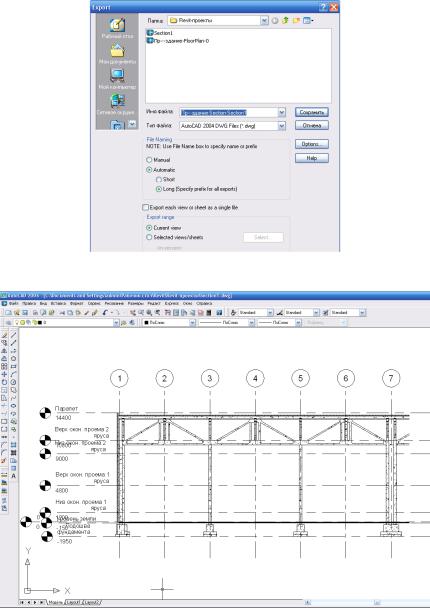Image resolution: width=430 pixels, height=608 pixels.
Task: Select the FloorPlan-0 file in the list
Action: coord(178,41)
